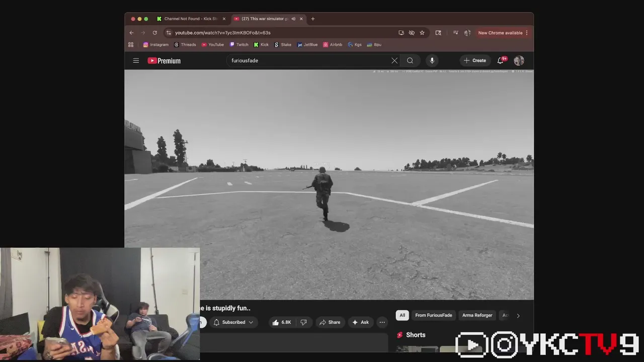Close the YouTube tab
This screenshot has height=362, width=644.
click(x=301, y=19)
